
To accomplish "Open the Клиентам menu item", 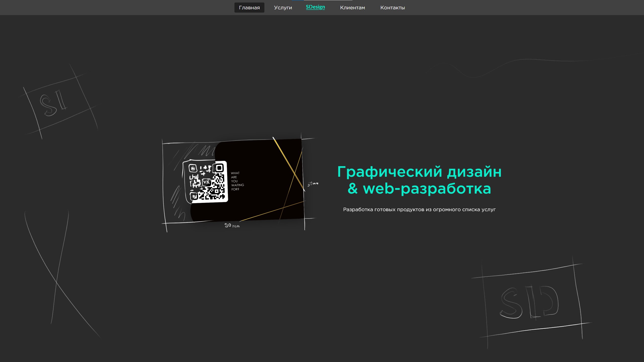I will point(352,8).
